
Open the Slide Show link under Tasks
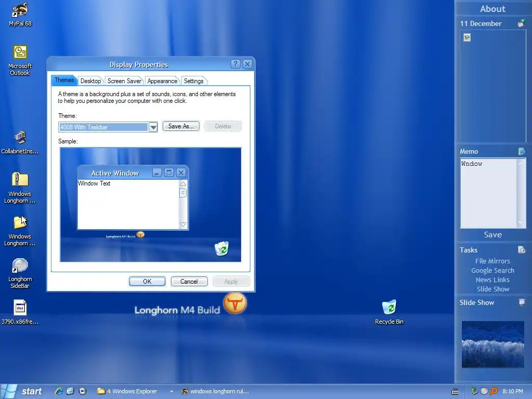(x=493, y=289)
